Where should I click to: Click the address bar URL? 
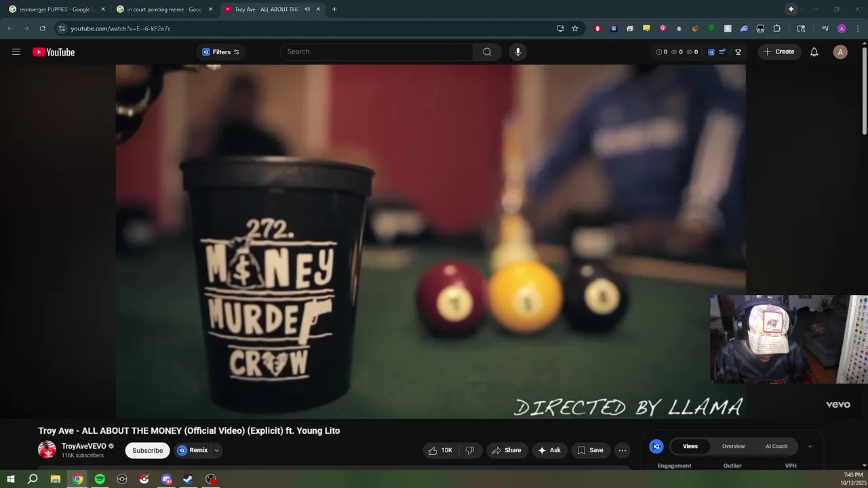point(121,28)
